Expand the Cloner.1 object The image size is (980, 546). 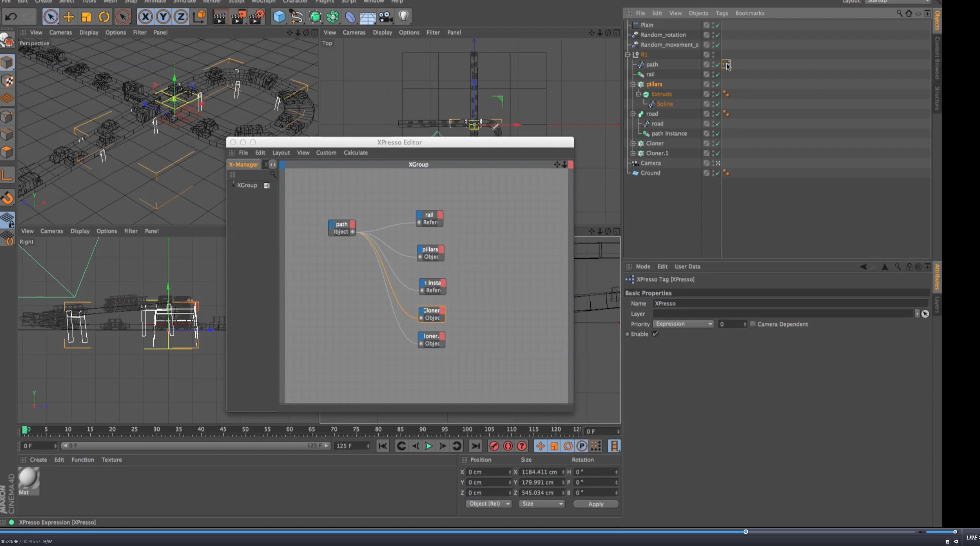pyautogui.click(x=633, y=153)
